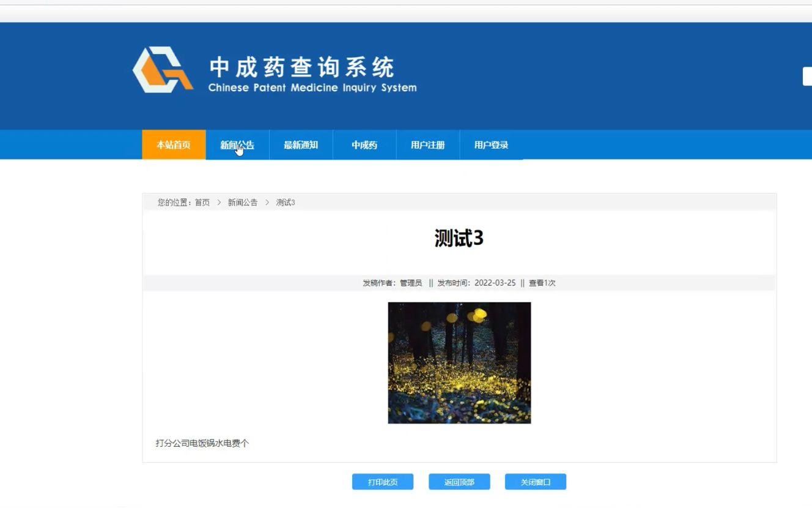Select the 本站首页 navigation item
The height and width of the screenshot is (508, 812).
[x=173, y=144]
